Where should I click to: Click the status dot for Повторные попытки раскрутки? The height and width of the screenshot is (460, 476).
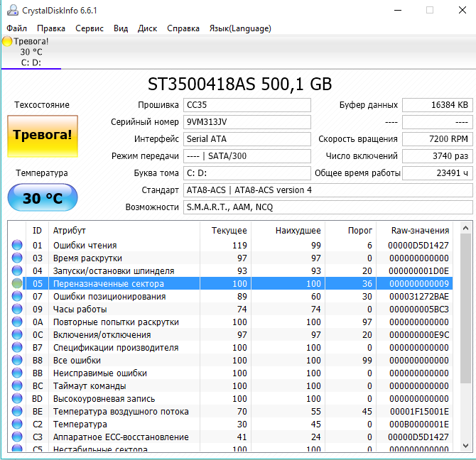click(17, 322)
